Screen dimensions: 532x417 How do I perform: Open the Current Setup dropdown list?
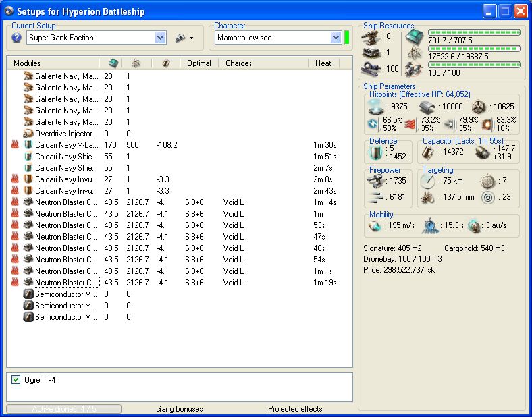(160, 38)
